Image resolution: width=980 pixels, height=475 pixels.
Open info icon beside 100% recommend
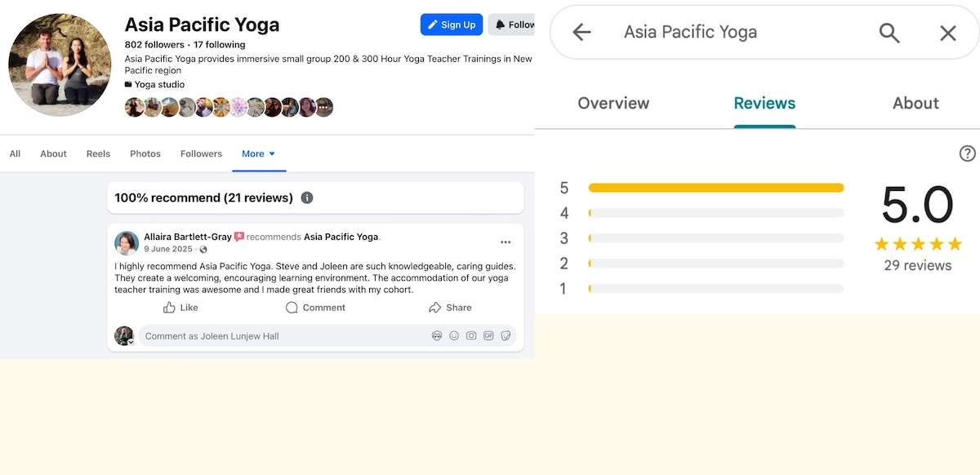click(x=307, y=198)
